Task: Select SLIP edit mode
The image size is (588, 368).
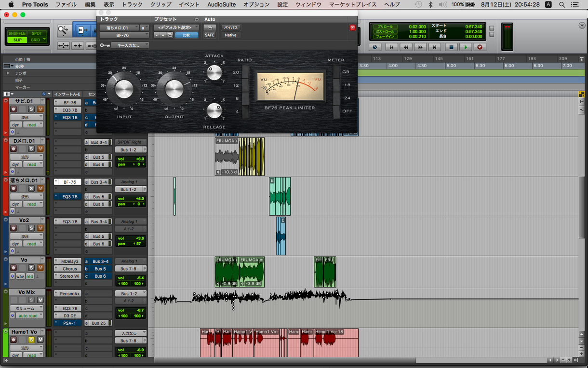Action: pyautogui.click(x=17, y=40)
